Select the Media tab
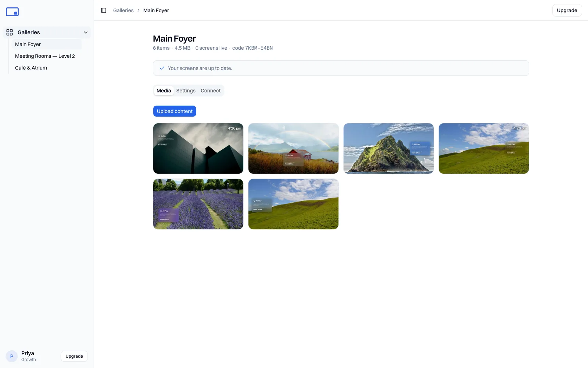This screenshot has height=368, width=588. [164, 91]
